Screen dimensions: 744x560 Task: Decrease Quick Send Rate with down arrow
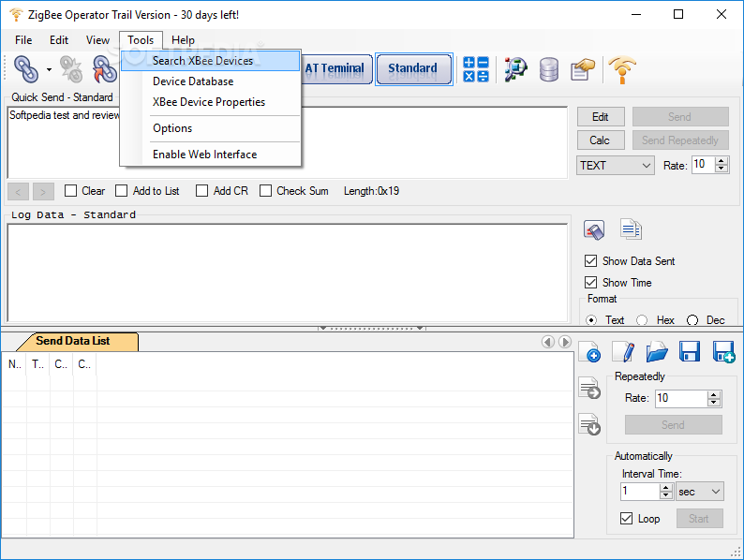tap(722, 169)
